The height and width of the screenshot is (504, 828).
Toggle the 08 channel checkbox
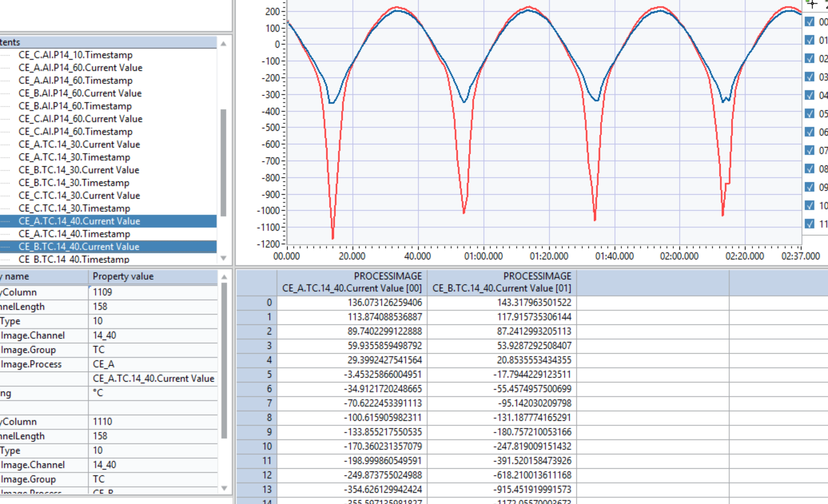point(810,168)
